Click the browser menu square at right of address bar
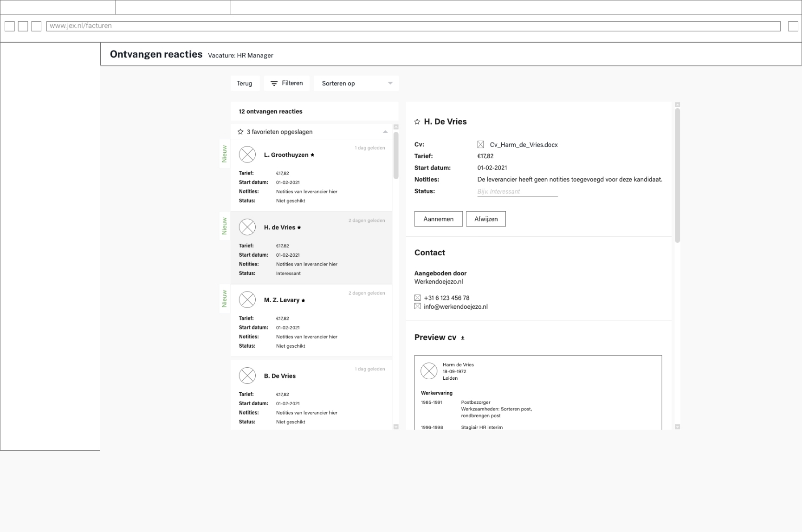 793,26
